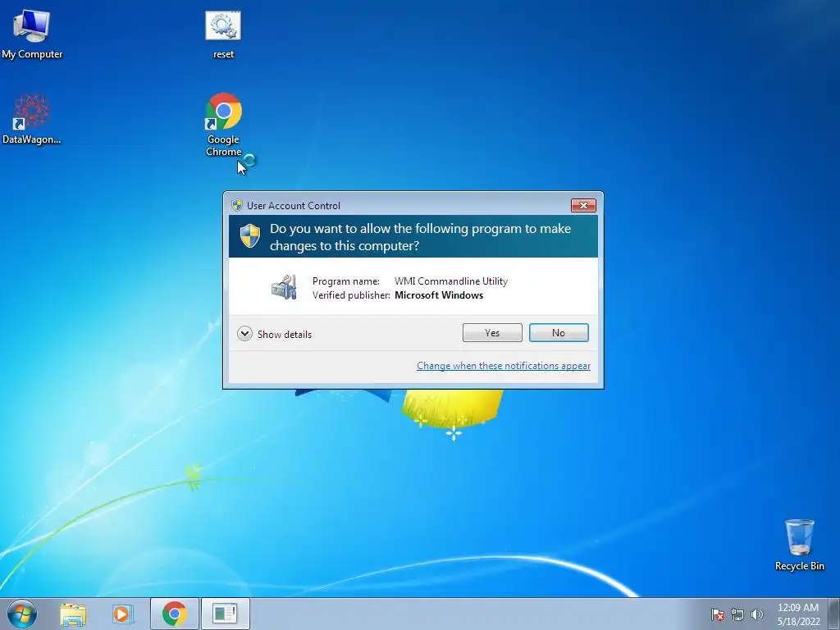Open the network tray icon
Viewport: 840px width, 630px height.
737,614
